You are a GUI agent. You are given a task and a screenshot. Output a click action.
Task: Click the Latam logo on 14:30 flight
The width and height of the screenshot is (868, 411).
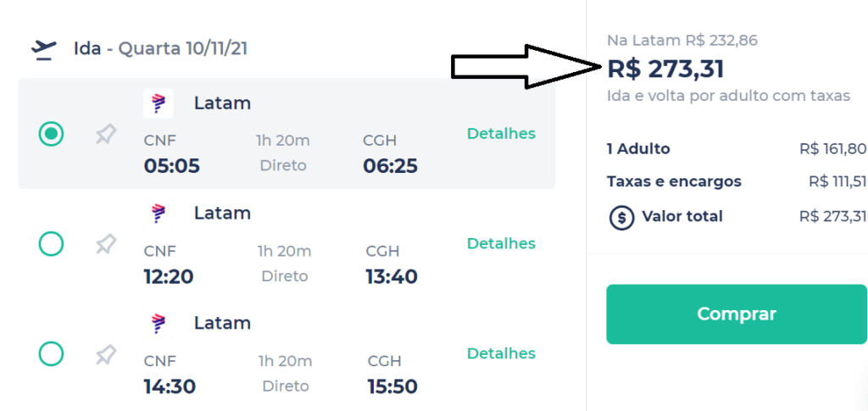point(159,323)
